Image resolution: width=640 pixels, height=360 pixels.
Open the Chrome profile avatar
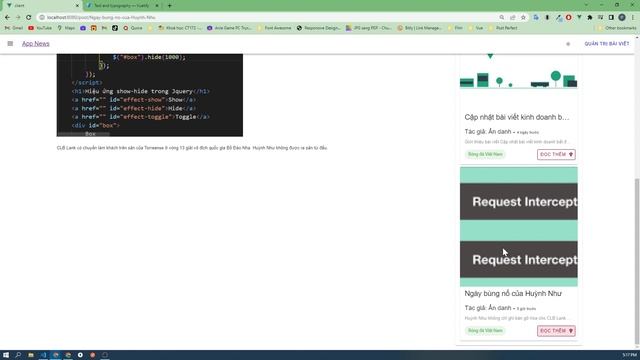click(622, 18)
